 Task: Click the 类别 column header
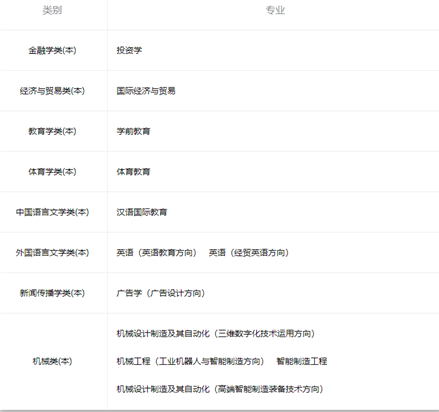[52, 10]
